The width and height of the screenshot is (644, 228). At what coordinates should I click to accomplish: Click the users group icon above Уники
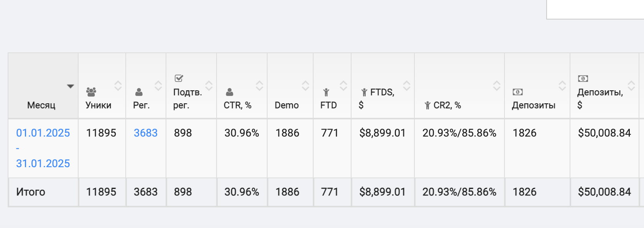(91, 92)
